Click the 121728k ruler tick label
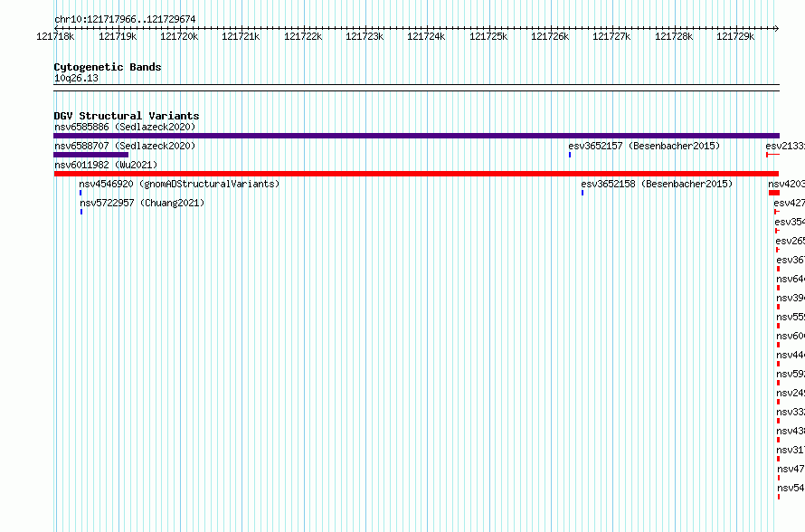Image resolution: width=805 pixels, height=532 pixels. (x=674, y=36)
